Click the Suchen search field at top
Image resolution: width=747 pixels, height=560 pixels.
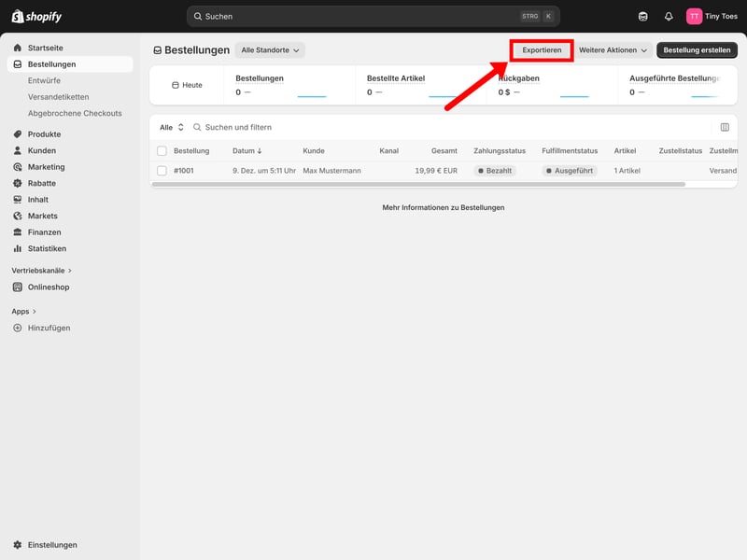(373, 16)
